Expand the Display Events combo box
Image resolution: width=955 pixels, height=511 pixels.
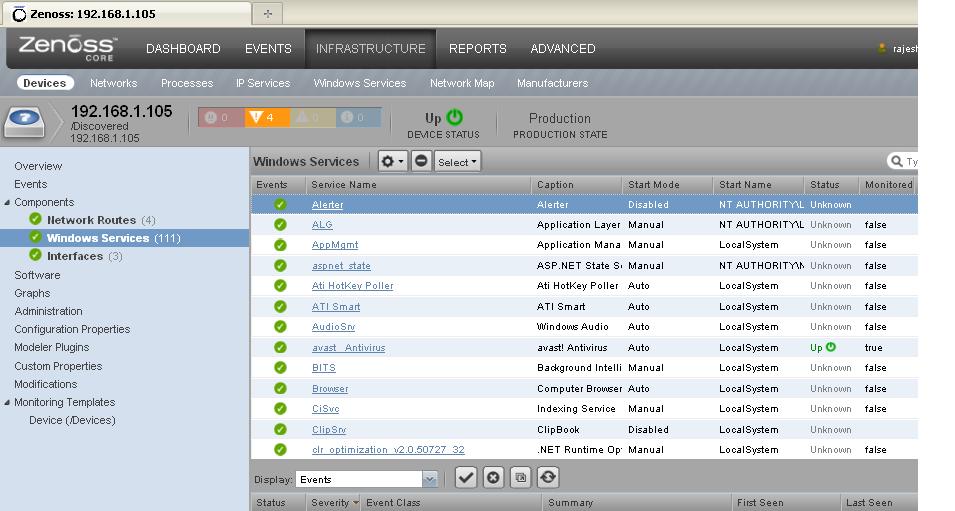[x=430, y=479]
